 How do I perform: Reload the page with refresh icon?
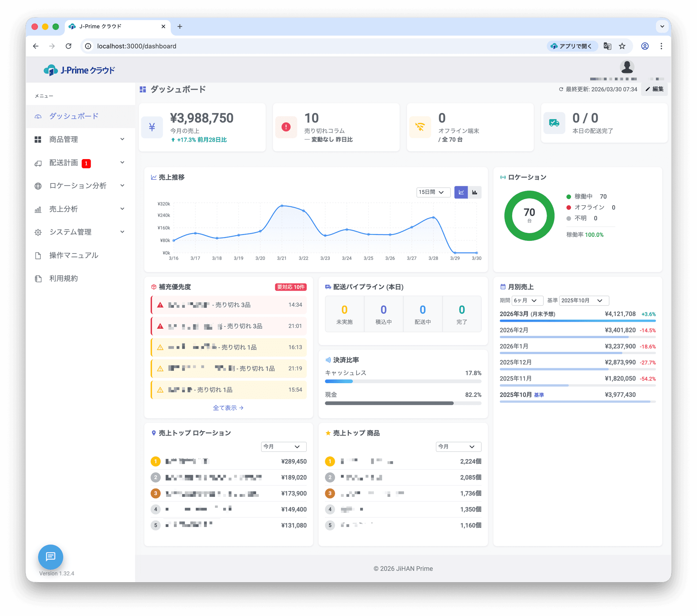[68, 46]
